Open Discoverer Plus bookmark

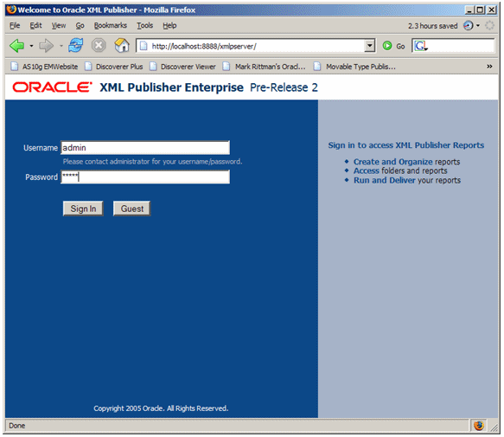point(114,67)
